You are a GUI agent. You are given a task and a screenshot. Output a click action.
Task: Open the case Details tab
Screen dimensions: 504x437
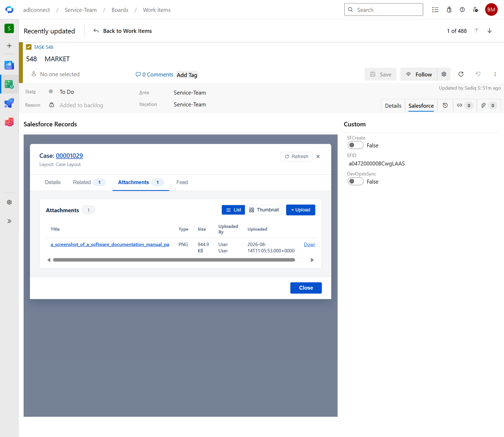coord(53,182)
